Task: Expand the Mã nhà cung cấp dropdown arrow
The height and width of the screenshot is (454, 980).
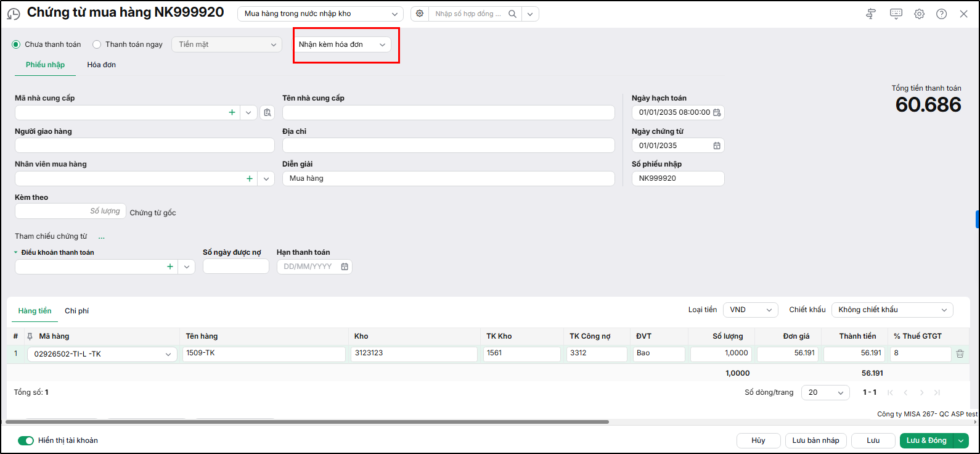Action: [x=248, y=112]
